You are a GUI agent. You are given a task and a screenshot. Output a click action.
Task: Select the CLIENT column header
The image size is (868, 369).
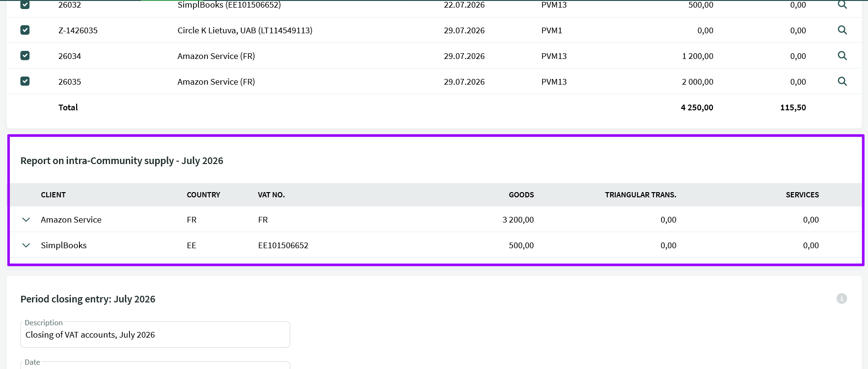[53, 195]
